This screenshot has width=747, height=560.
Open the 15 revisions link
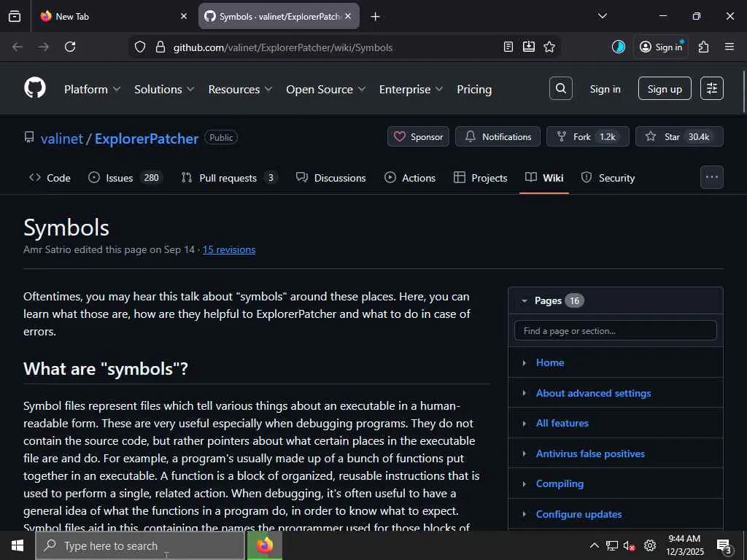point(229,249)
